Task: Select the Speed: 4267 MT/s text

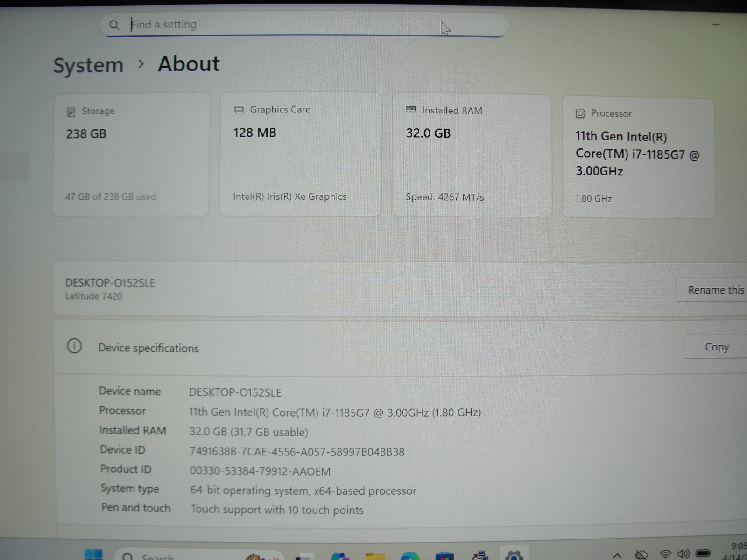Action: (445, 197)
